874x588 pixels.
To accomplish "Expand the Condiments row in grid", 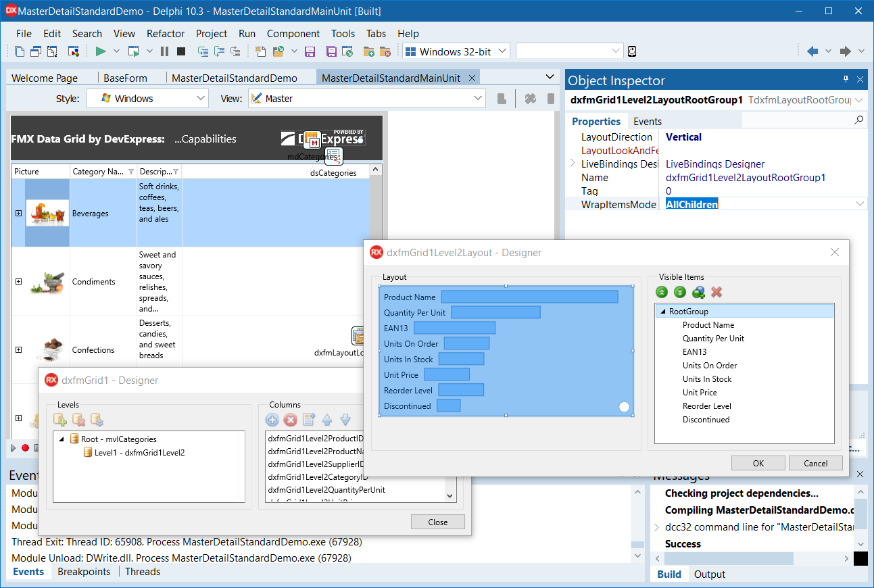I will (18, 282).
